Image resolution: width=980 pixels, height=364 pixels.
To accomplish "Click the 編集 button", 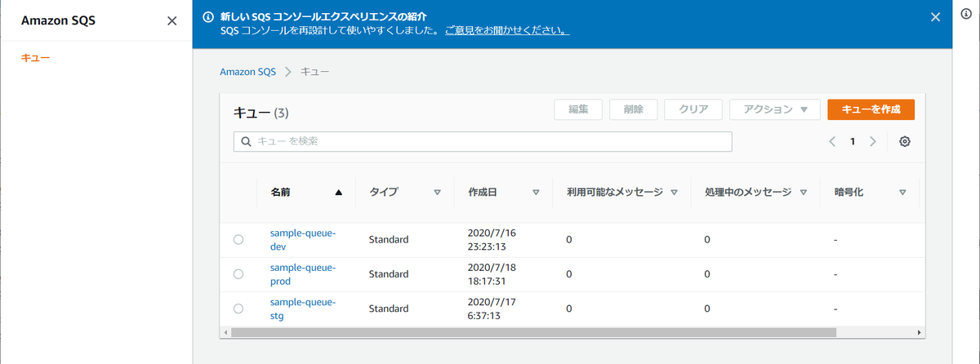I will (578, 109).
